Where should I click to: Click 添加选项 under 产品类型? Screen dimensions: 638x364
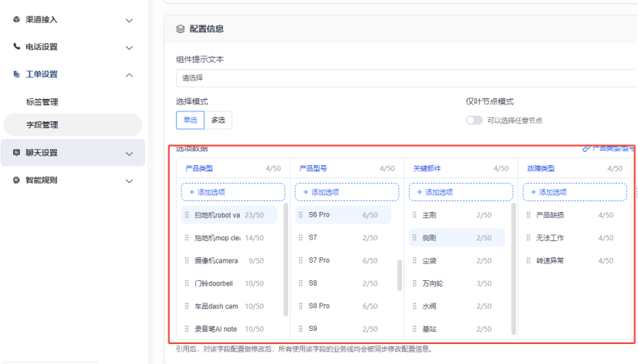click(x=233, y=192)
